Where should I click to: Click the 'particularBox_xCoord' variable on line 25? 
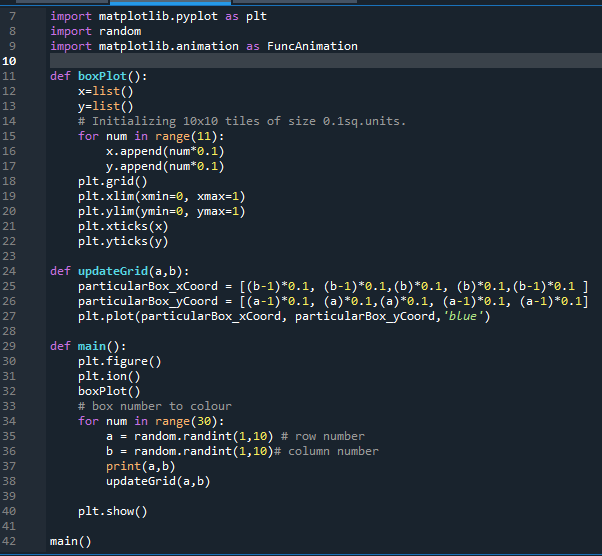tap(148, 286)
